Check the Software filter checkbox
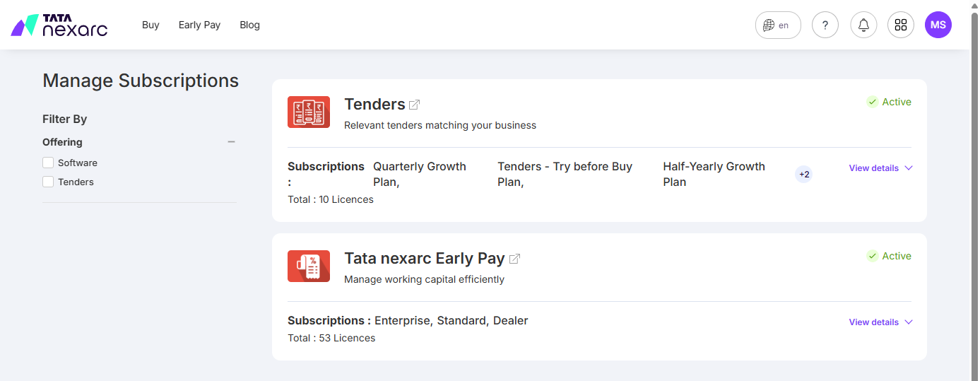980x381 pixels. pyautogui.click(x=48, y=163)
